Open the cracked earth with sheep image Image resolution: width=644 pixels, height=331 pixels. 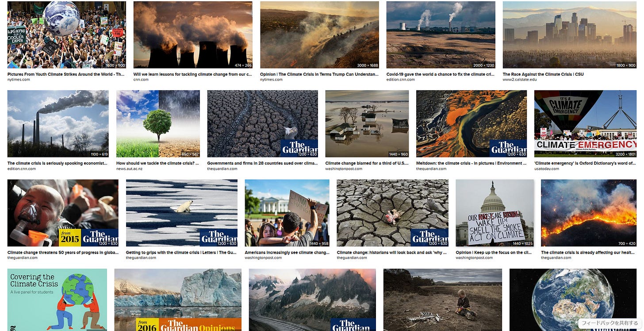pos(263,124)
